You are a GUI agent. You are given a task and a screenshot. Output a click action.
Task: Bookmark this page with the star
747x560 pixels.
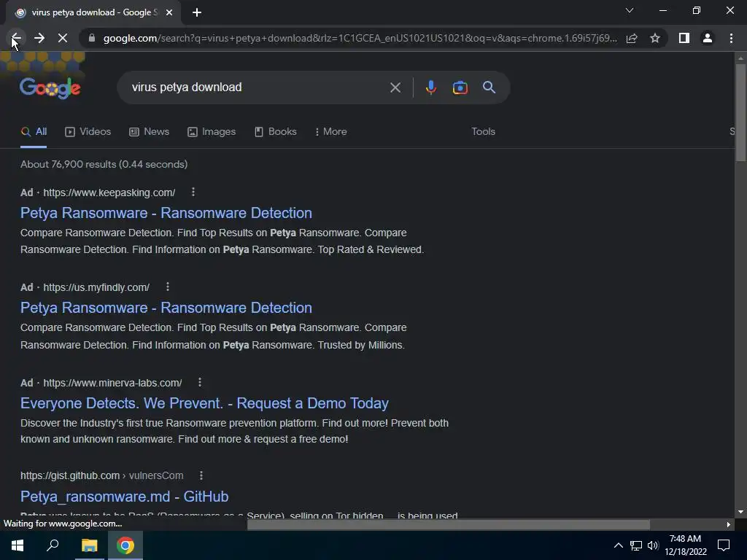(x=655, y=38)
